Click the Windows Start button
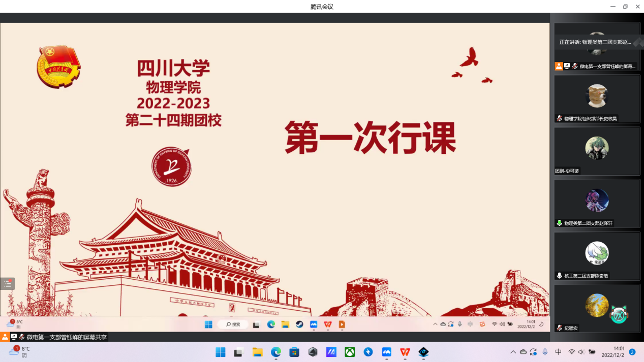Screen dimensions: 644x362 point(221,352)
